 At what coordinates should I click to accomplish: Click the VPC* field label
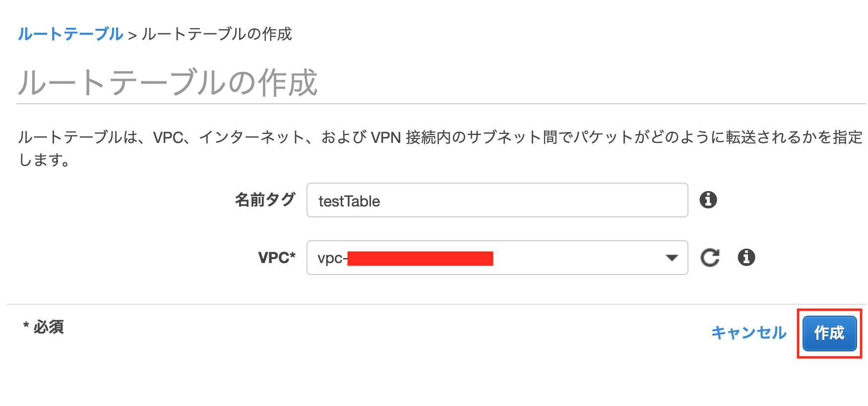(x=276, y=258)
